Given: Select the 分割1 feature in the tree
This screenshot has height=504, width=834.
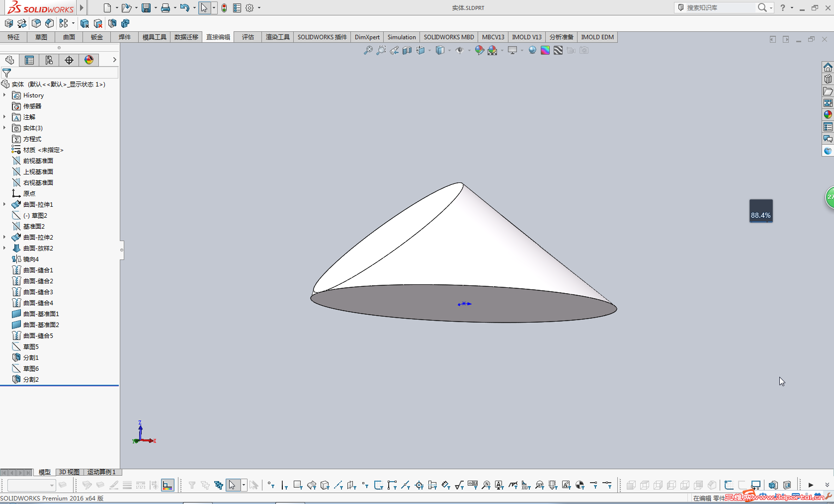Looking at the screenshot, I should pyautogui.click(x=31, y=357).
